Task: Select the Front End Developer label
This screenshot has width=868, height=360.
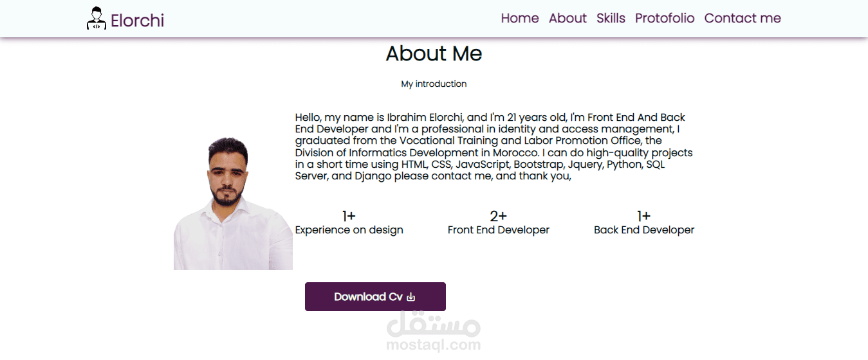Action: 498,230
